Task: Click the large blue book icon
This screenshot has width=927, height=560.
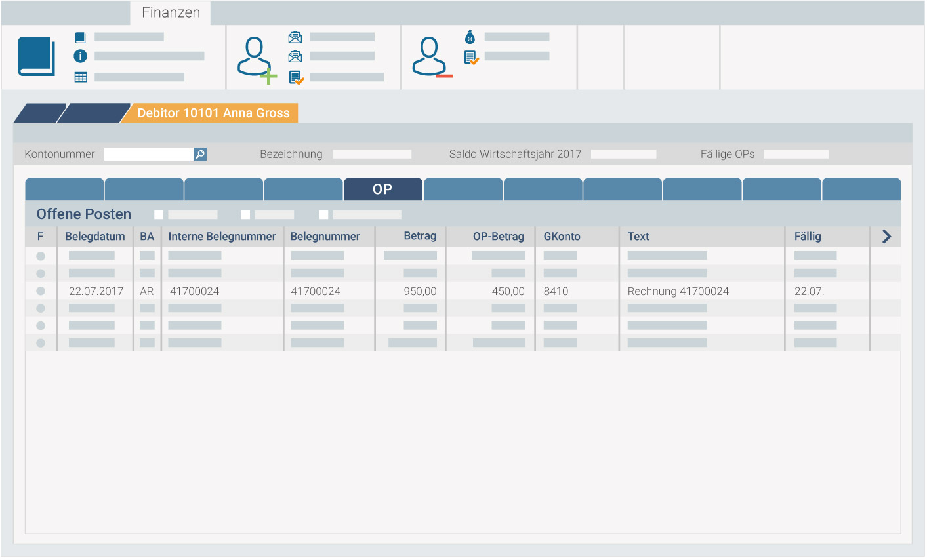Action: click(36, 56)
